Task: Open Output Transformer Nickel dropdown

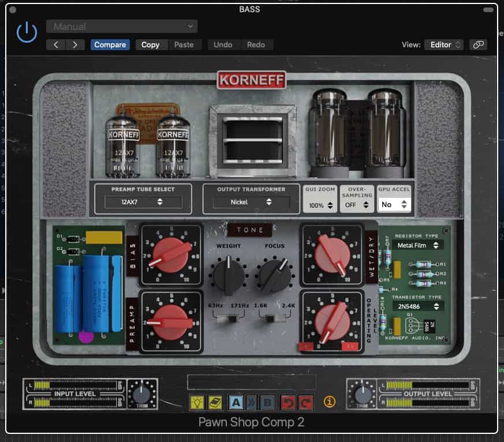Action: tap(251, 202)
